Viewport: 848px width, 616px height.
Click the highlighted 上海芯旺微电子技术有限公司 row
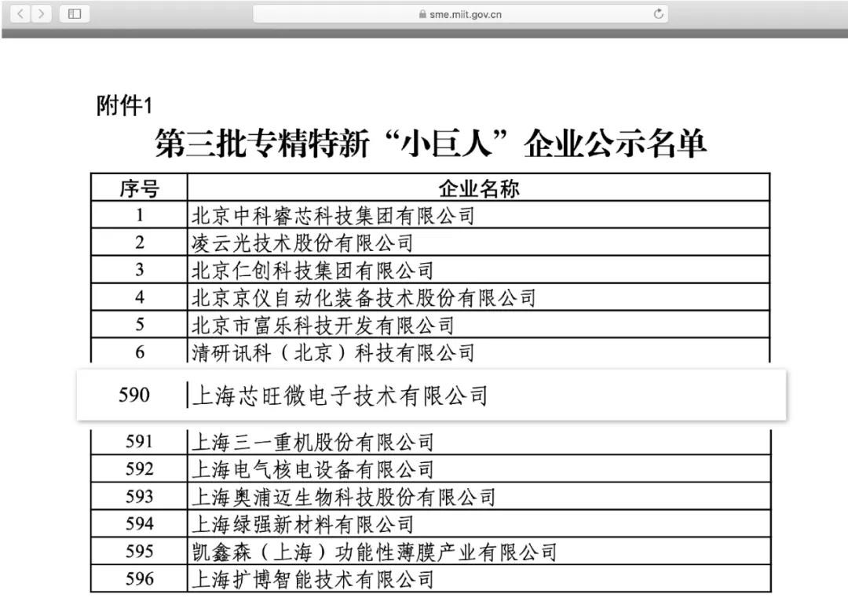click(x=432, y=395)
